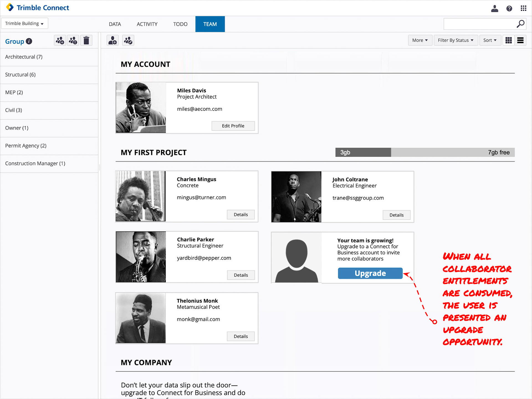Open the Filter By Status dropdown
The height and width of the screenshot is (399, 532).
455,40
